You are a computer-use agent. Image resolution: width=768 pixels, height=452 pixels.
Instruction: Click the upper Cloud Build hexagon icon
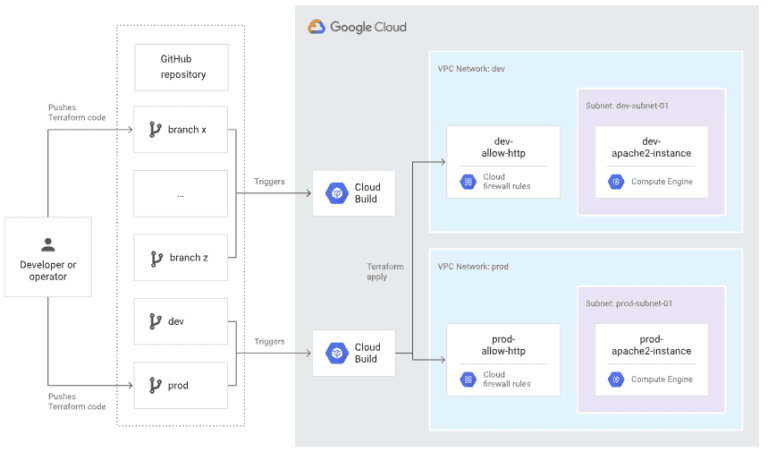click(x=337, y=193)
